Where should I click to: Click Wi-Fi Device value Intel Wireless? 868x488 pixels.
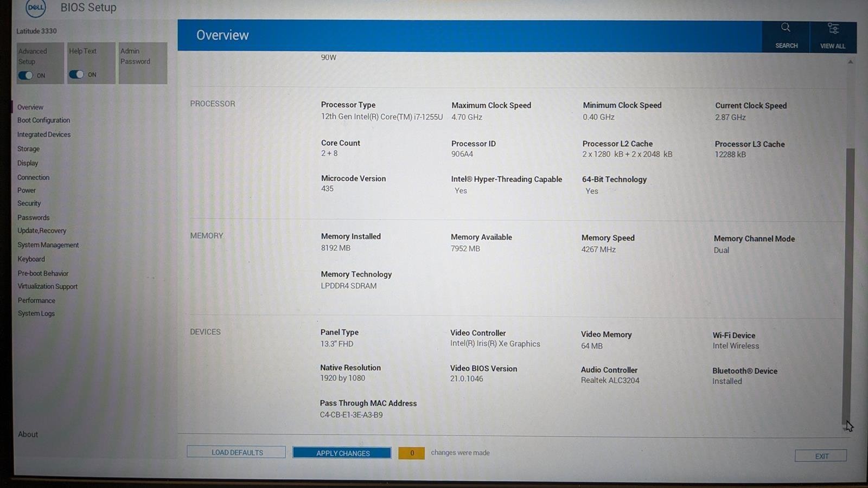click(x=736, y=346)
